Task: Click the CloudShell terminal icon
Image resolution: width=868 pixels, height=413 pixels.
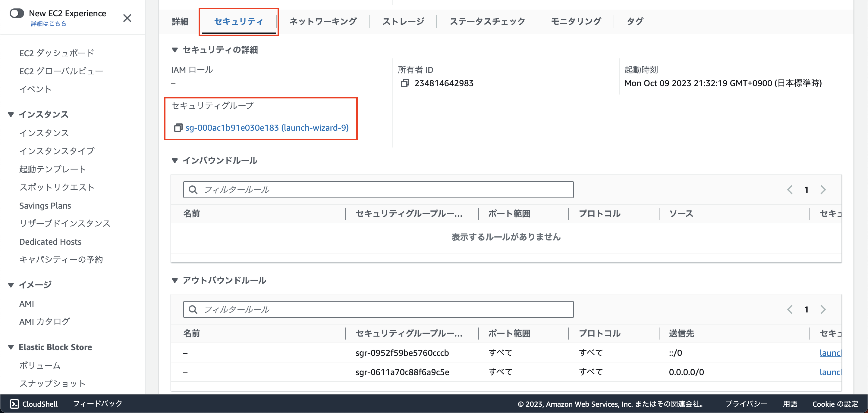Action: (14, 404)
